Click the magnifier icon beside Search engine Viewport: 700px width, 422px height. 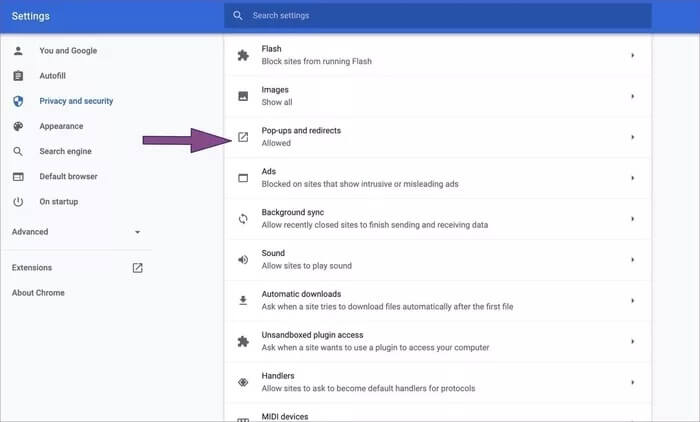coord(18,151)
